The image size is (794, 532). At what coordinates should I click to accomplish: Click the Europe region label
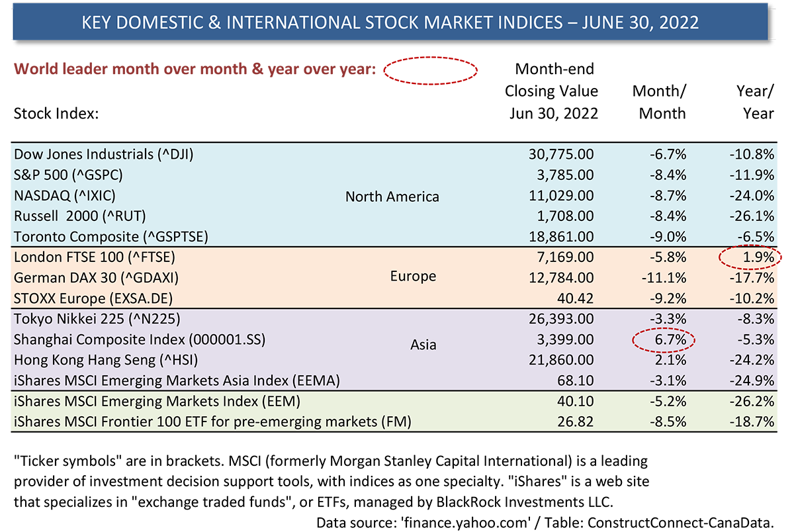(414, 276)
